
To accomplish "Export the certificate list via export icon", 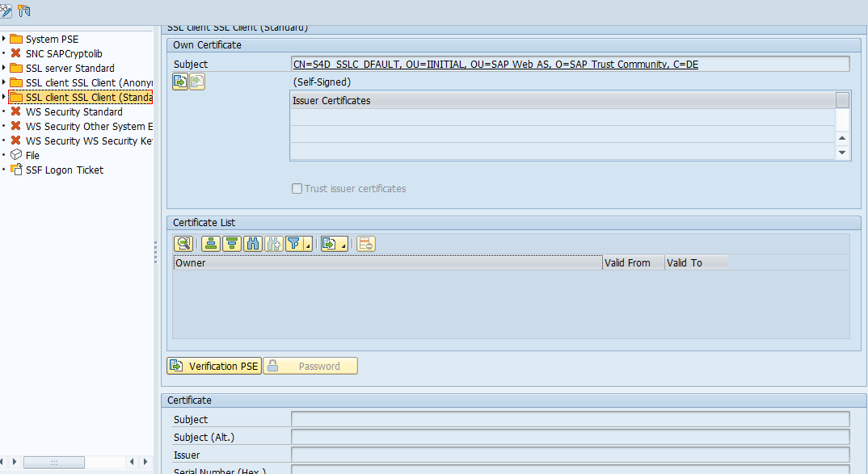I will (328, 243).
